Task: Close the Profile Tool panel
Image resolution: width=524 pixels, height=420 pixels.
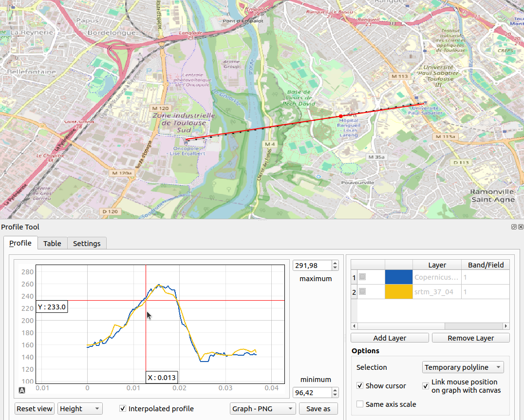Action: point(521,227)
